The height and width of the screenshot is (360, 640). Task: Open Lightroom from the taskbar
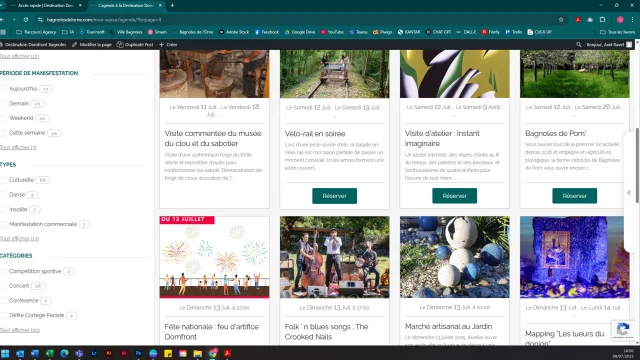(x=94, y=353)
